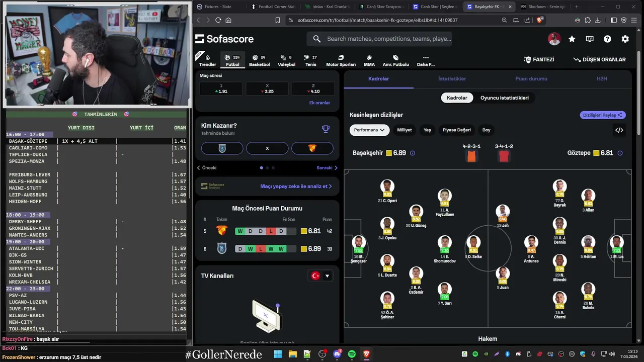The image size is (644, 362).
Task: Click the Sofascore favorites star icon
Action: [572, 39]
